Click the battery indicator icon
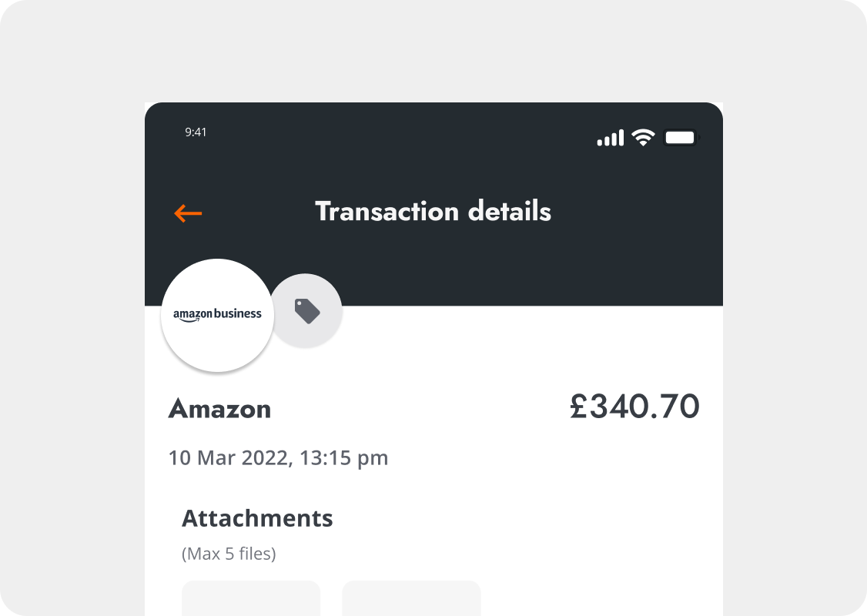 coord(680,136)
